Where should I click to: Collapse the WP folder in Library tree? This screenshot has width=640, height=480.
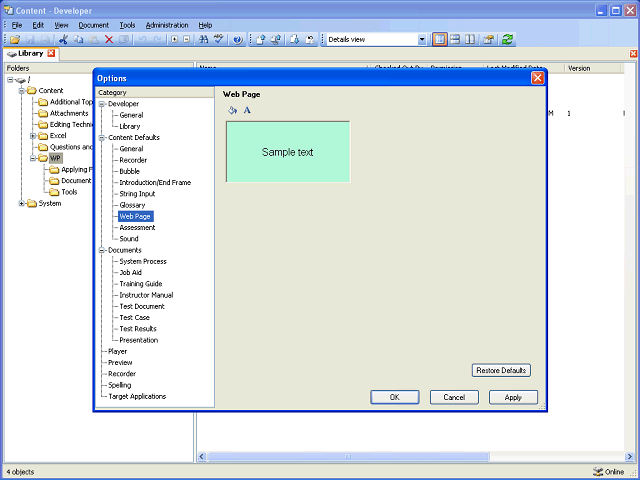tap(33, 158)
